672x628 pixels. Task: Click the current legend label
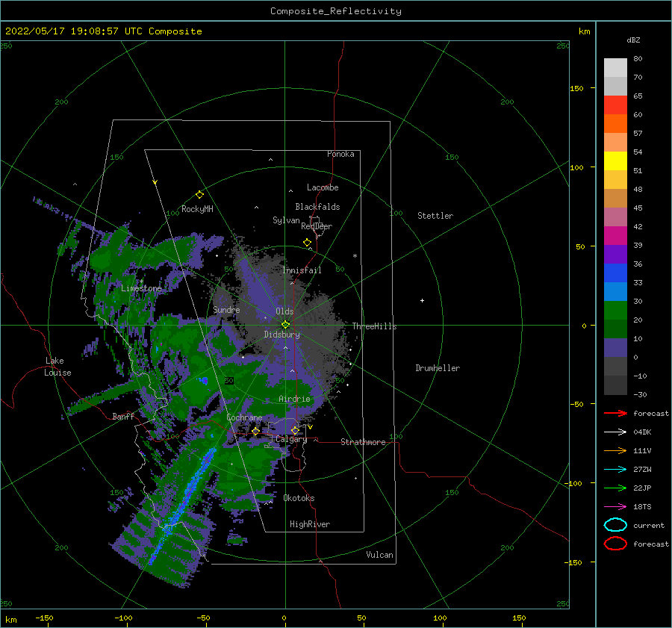click(x=649, y=525)
